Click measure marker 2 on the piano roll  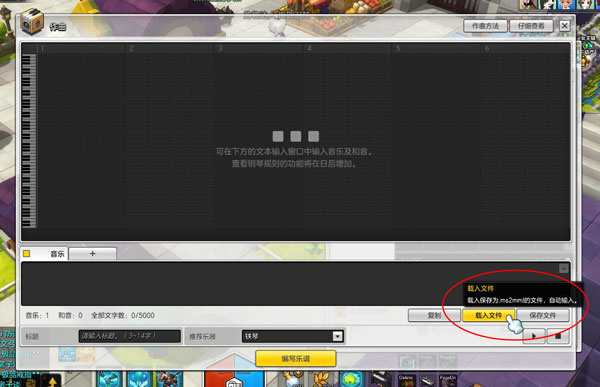click(131, 49)
